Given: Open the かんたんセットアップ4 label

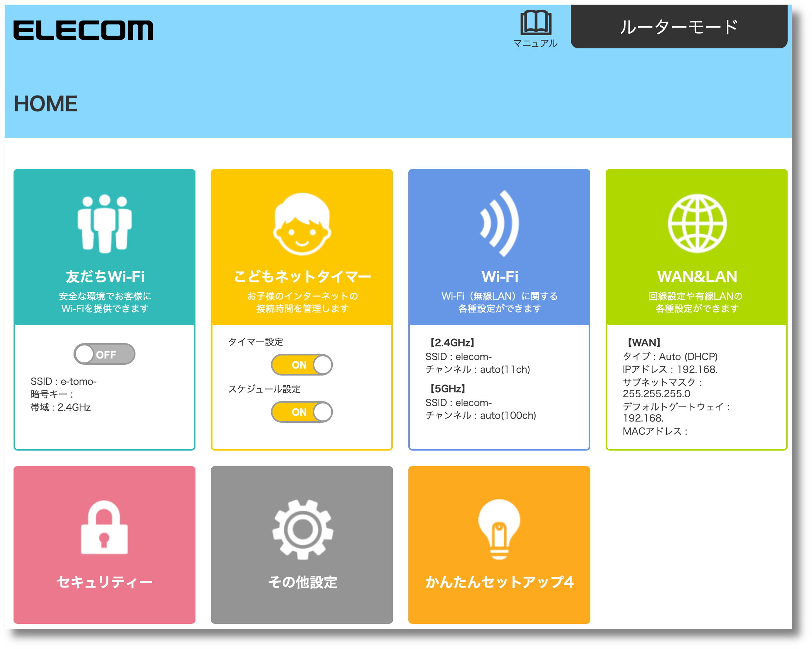Looking at the screenshot, I should pyautogui.click(x=499, y=582).
